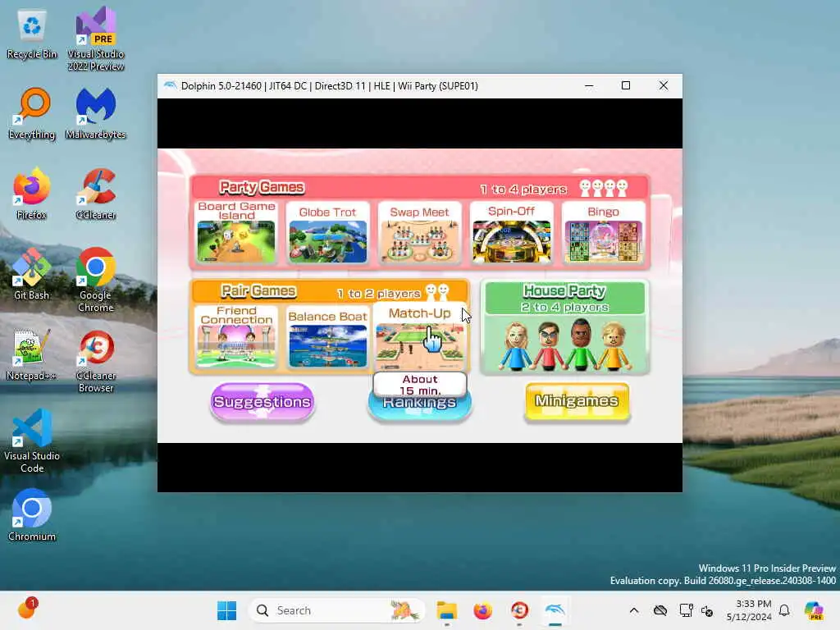Open CCleaner Browser desktop shortcut
840x630 pixels.
[96, 361]
